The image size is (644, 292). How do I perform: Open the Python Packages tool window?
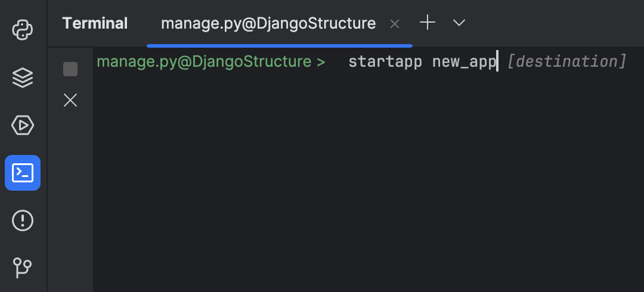(23, 77)
